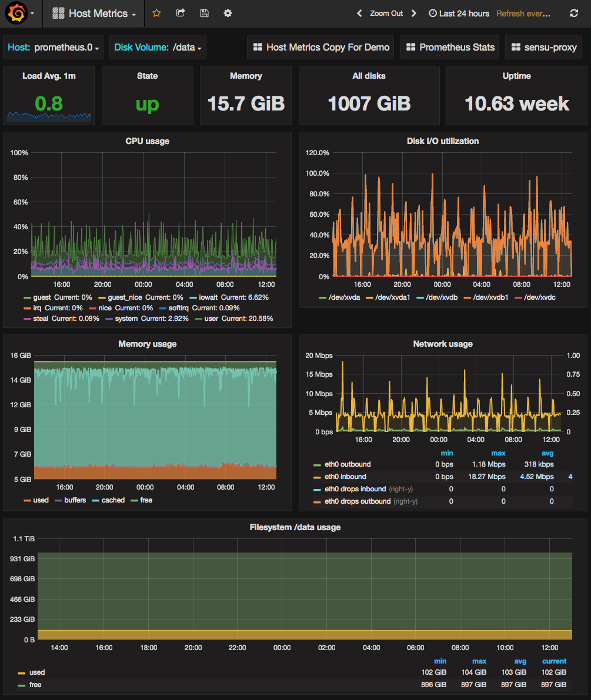Screen dimensions: 591x700
Task: Mark Host Metrics dashboard as favorite star
Action: pyautogui.click(x=156, y=13)
